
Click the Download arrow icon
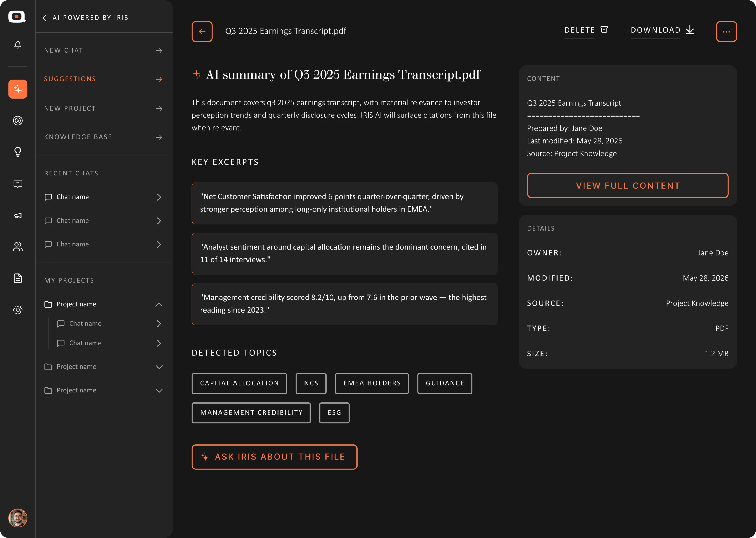tap(690, 30)
